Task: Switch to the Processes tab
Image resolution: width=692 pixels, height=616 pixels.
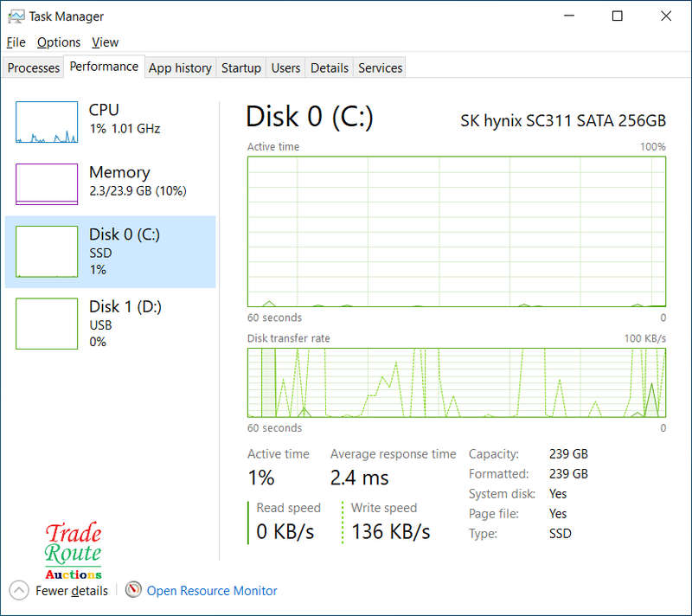Action: 34,68
